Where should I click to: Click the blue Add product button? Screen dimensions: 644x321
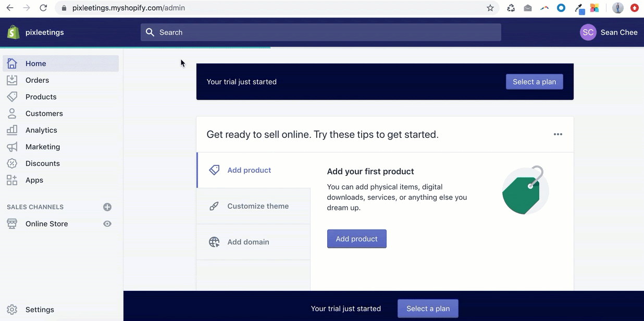[x=356, y=238]
